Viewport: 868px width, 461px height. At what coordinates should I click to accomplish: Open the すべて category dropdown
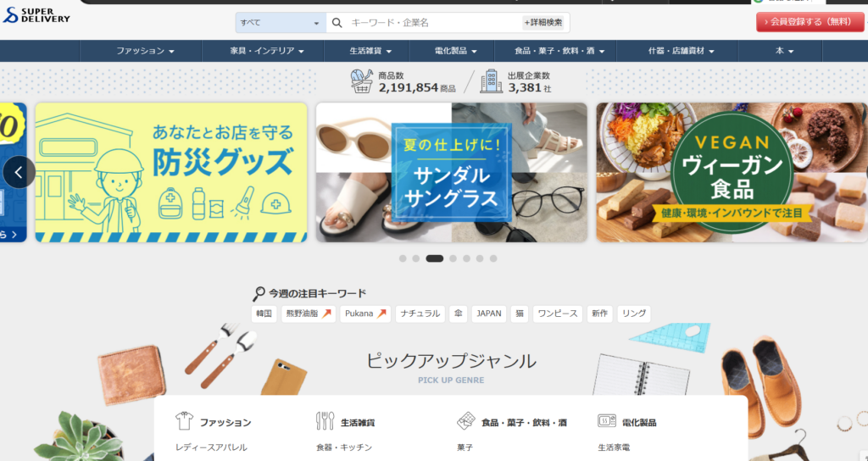(281, 23)
